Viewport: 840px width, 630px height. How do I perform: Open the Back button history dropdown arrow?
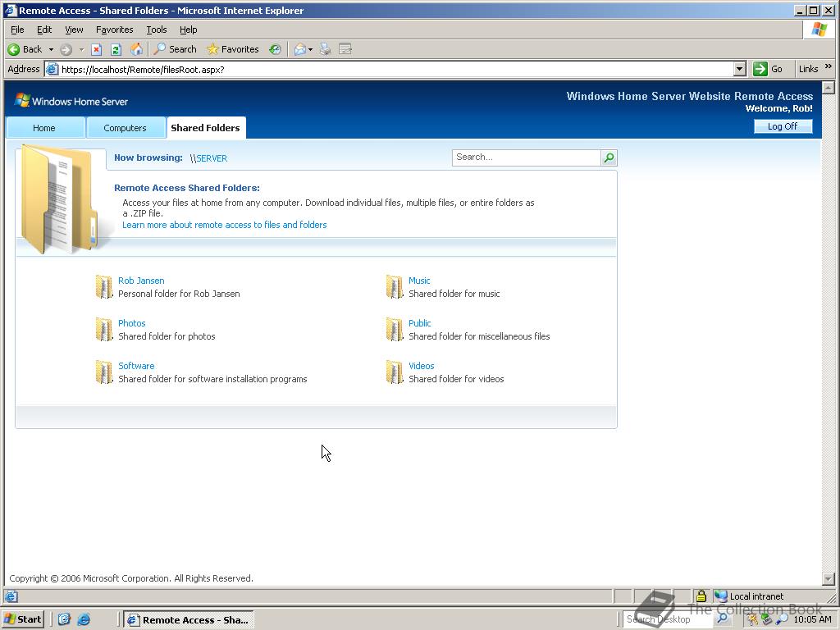51,50
